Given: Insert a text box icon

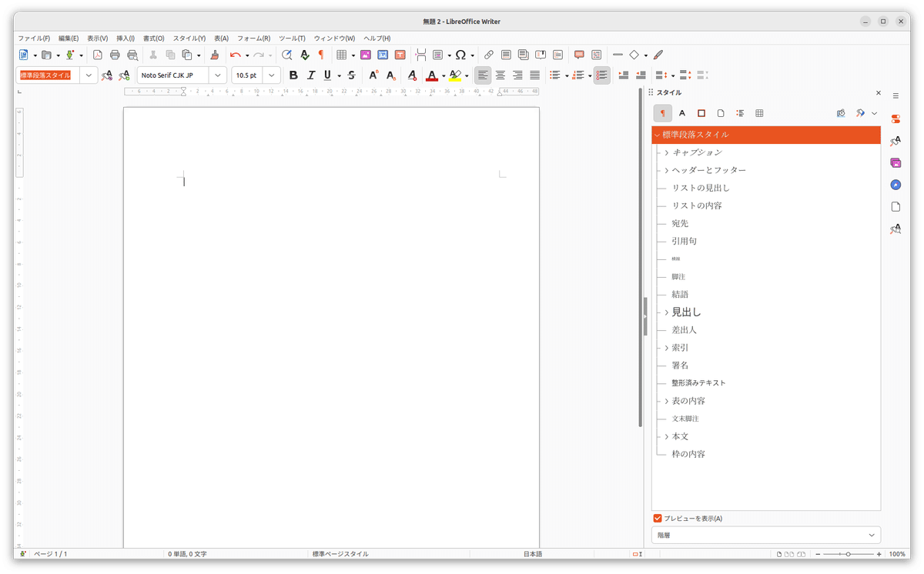Looking at the screenshot, I should click(x=400, y=55).
